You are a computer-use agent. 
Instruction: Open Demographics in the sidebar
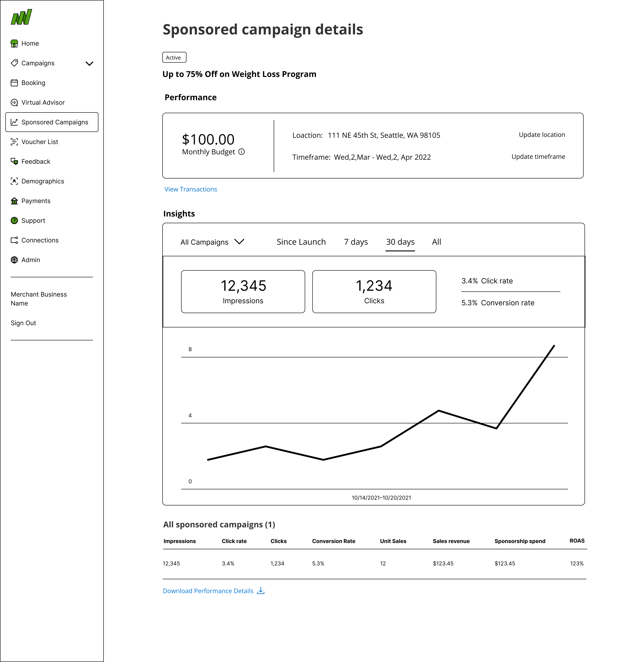click(43, 181)
